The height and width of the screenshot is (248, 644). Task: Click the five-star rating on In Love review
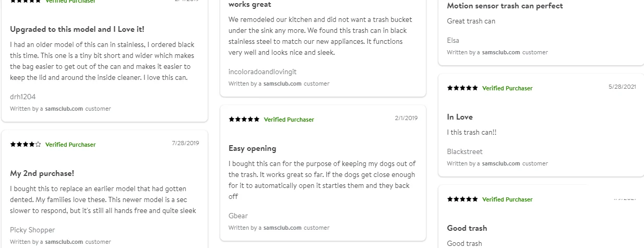(462, 88)
